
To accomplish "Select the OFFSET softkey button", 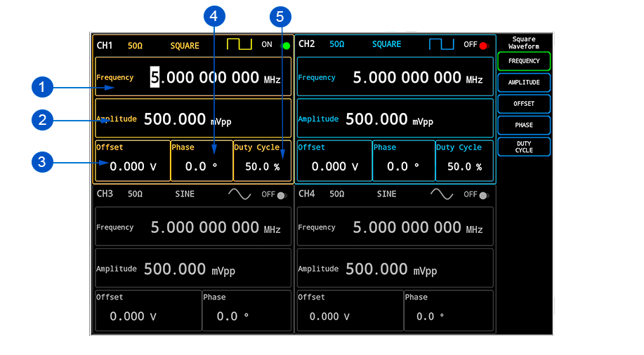I will (x=524, y=104).
